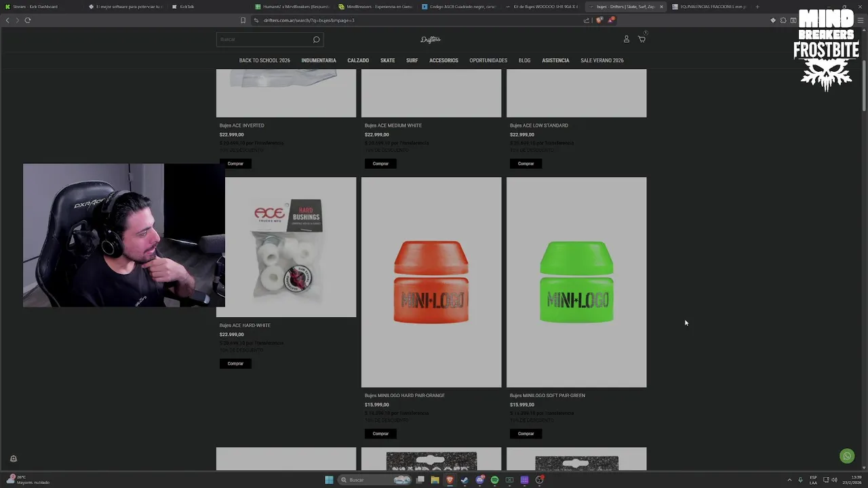Open the ASISTENCIA menu
The height and width of the screenshot is (488, 868).
click(x=555, y=60)
